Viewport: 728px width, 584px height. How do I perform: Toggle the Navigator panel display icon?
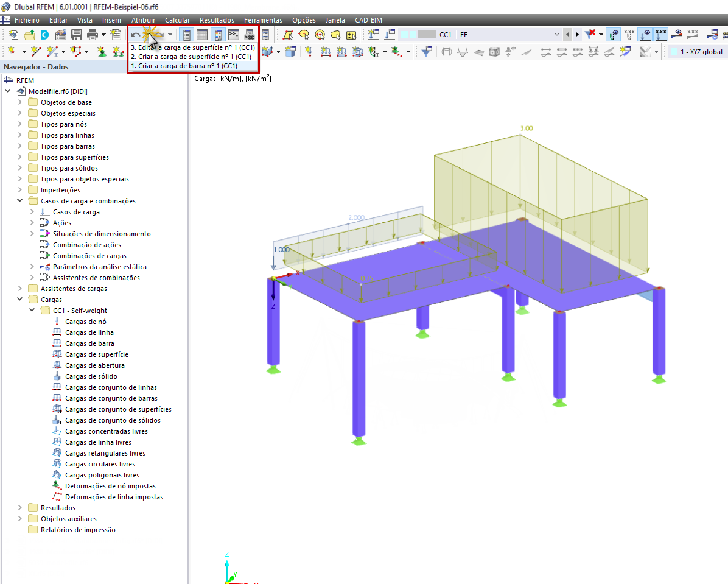click(x=187, y=35)
